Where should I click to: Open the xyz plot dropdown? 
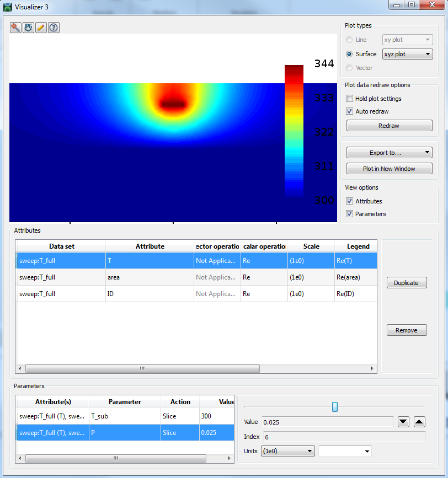(x=407, y=54)
